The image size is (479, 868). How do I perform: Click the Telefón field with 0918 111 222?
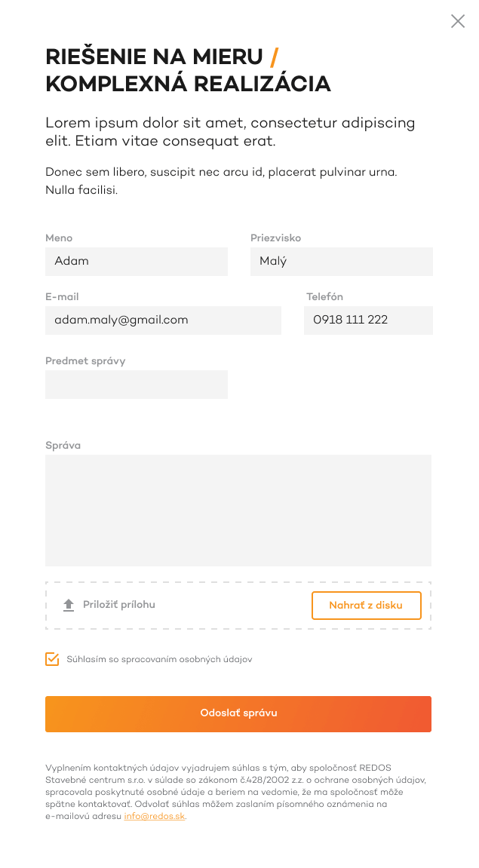367,320
